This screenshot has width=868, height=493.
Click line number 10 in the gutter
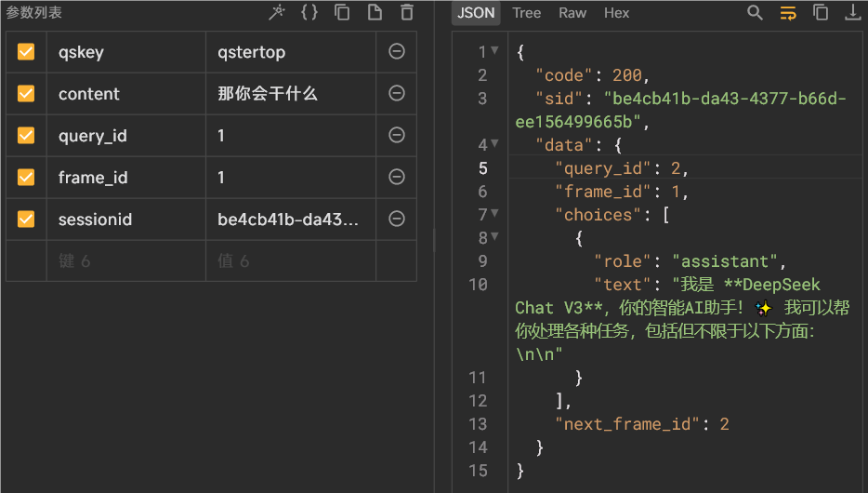478,285
